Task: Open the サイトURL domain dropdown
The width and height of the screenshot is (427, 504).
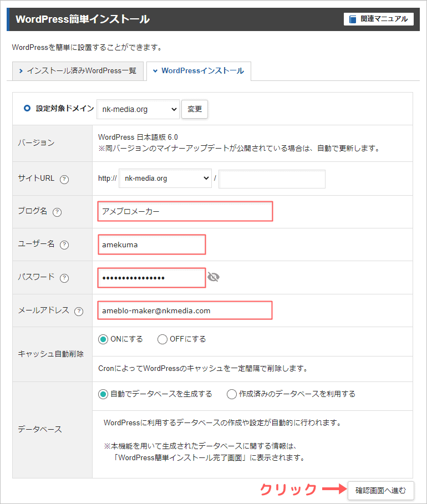Action: pos(165,179)
